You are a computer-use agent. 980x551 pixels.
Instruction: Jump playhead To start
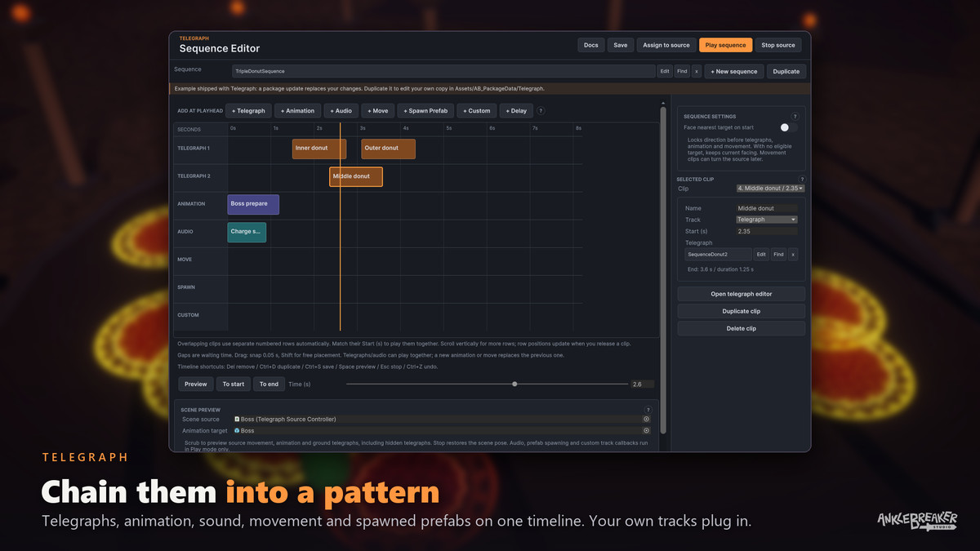click(x=234, y=384)
